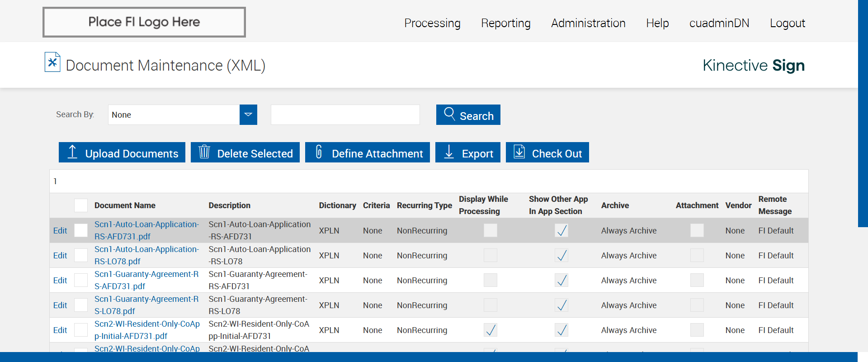Image resolution: width=868 pixels, height=362 pixels.
Task: Click the magnifying glass Search icon
Action: [x=449, y=114]
